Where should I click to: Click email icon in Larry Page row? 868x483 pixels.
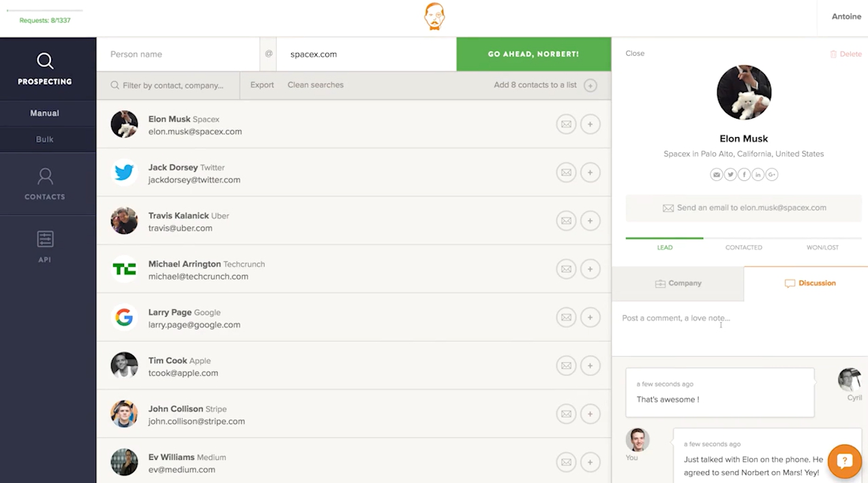(x=566, y=317)
